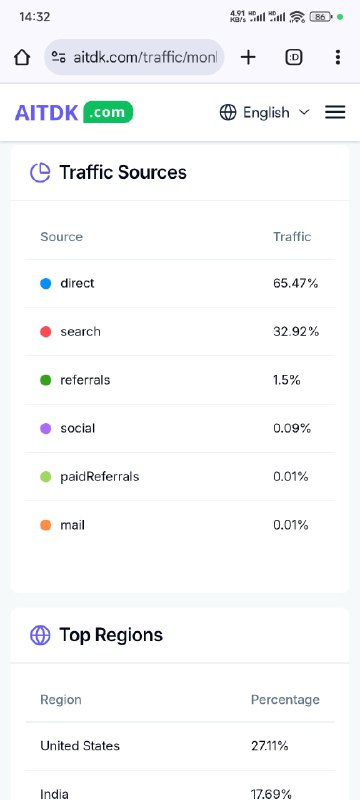Image resolution: width=360 pixels, height=800 pixels.
Task: Select the referrals source row
Action: click(x=180, y=380)
